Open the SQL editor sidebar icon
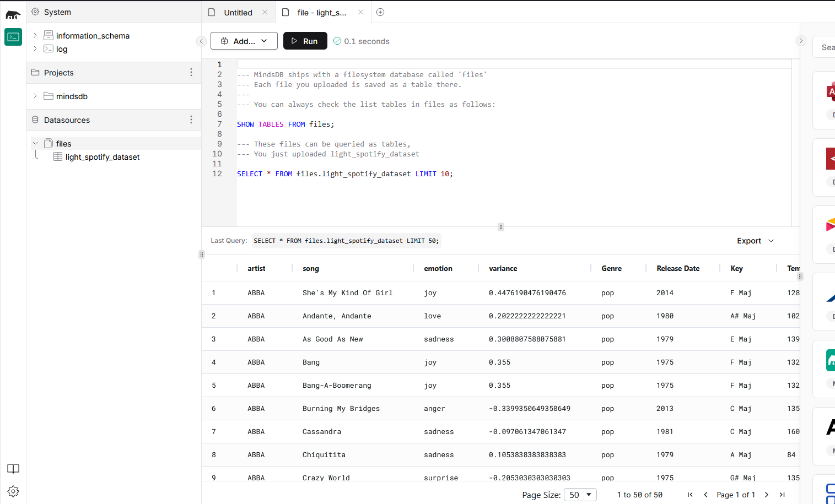The height and width of the screenshot is (504, 835). [13, 37]
